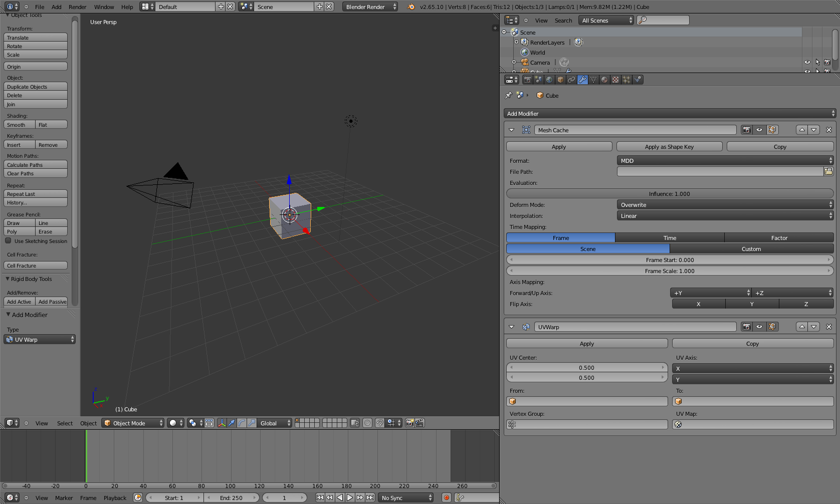
Task: Toggle Mesh Cache render visibility camera icon
Action: point(747,130)
